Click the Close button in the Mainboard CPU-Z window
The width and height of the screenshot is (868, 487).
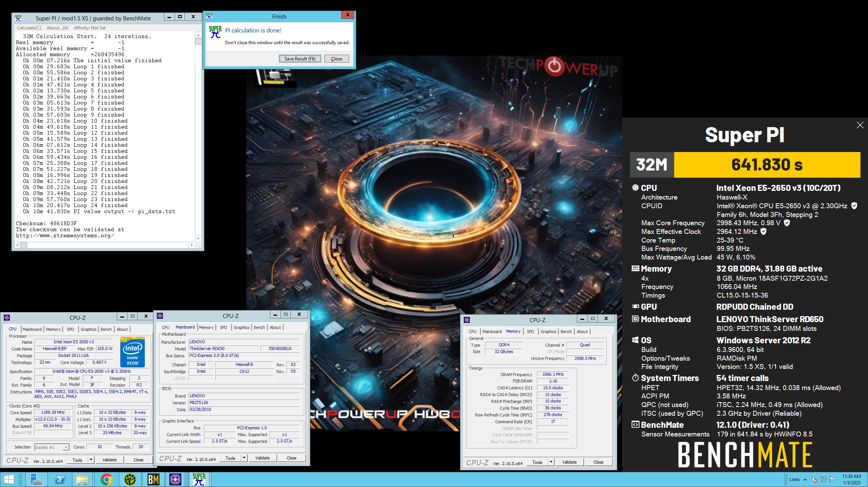coord(291,458)
